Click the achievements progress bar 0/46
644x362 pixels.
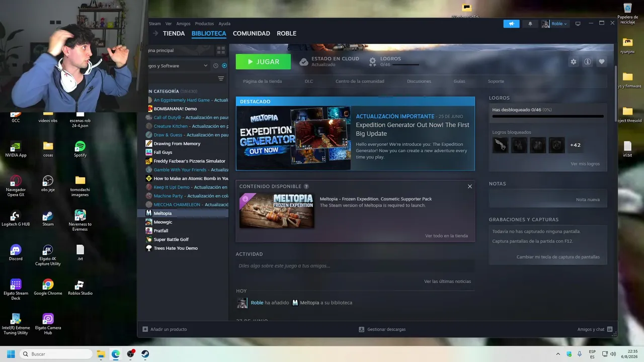click(548, 116)
